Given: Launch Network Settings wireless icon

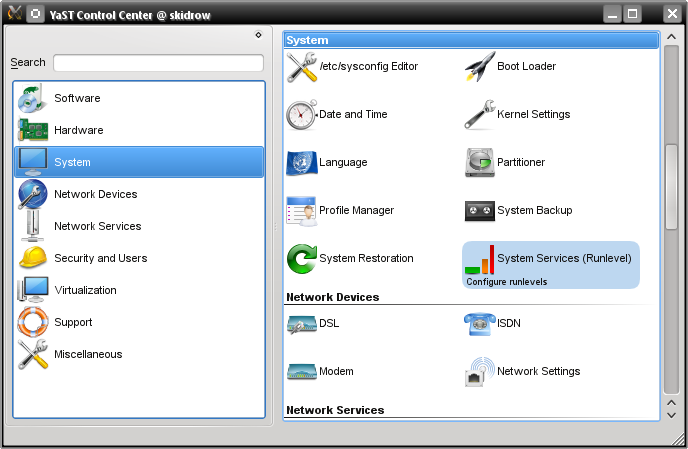Looking at the screenshot, I should [480, 372].
